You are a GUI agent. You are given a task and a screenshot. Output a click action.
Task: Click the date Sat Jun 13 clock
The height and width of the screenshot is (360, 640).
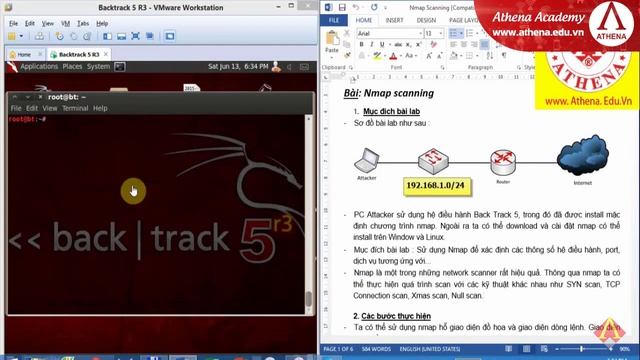point(238,67)
